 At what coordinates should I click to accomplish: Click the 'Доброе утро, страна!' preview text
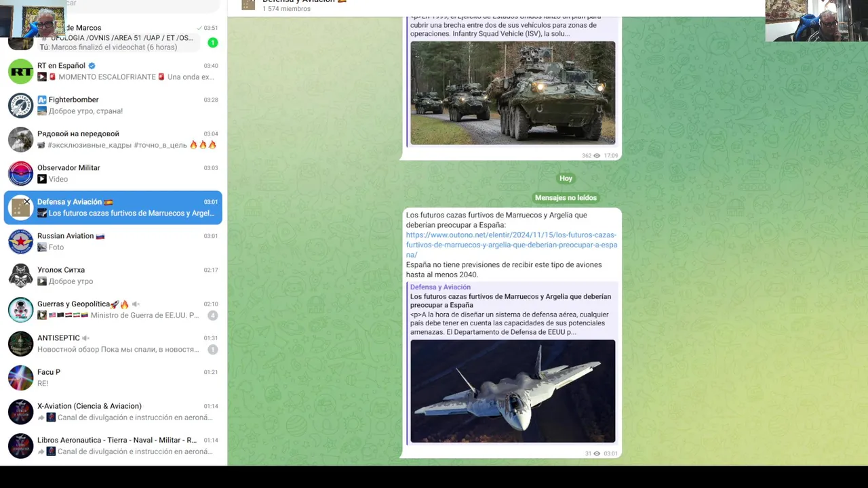[85, 111]
